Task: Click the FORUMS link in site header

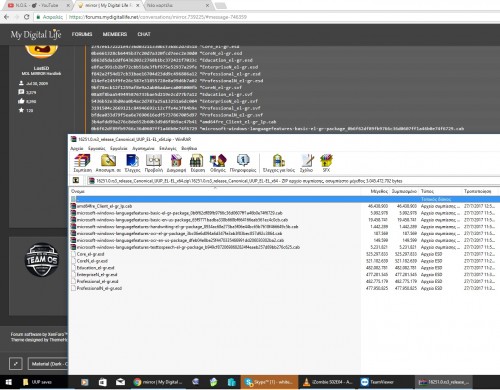Action: pyautogui.click(x=82, y=34)
